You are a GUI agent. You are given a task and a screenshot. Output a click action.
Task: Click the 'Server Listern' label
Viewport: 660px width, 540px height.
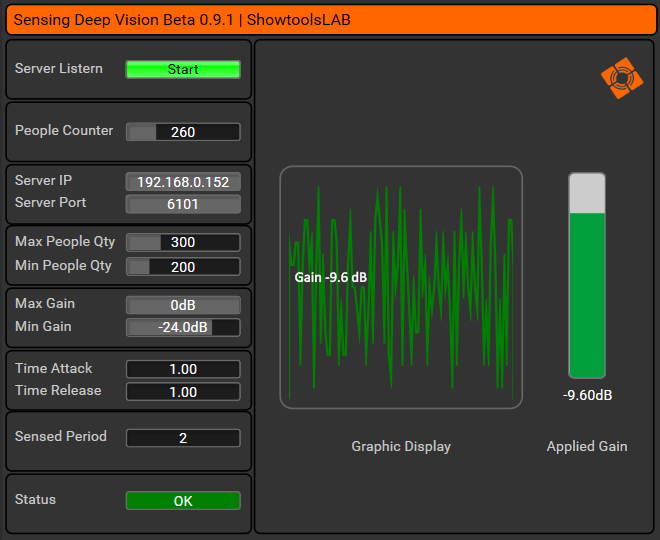59,68
